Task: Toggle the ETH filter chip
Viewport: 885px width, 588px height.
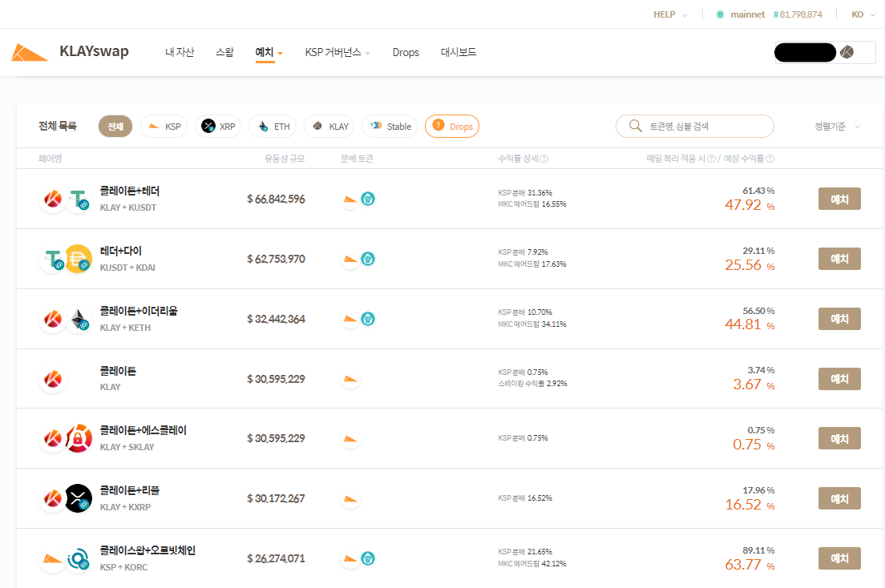Action: 273,127
